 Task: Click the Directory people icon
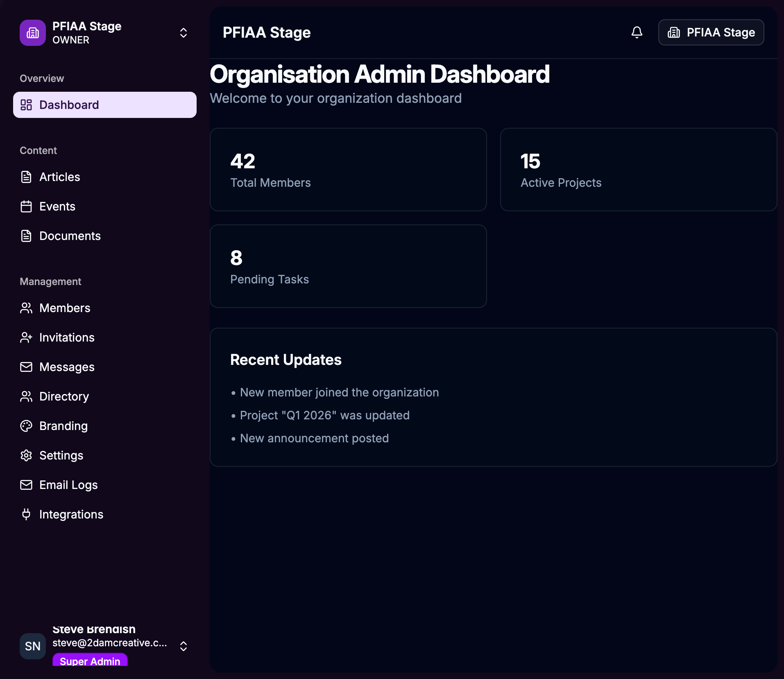click(x=26, y=396)
